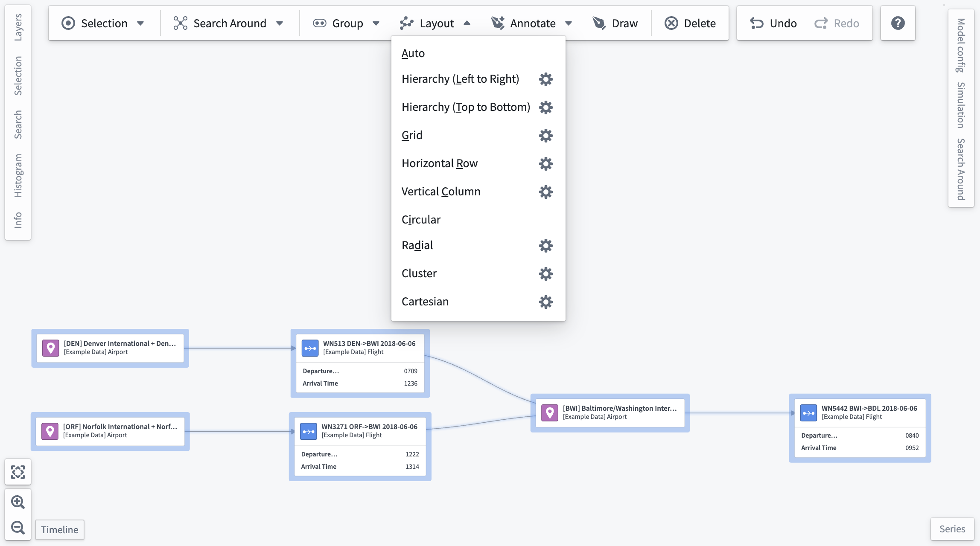Select the Draw tool
Viewport: 980px width, 546px height.
tap(615, 23)
